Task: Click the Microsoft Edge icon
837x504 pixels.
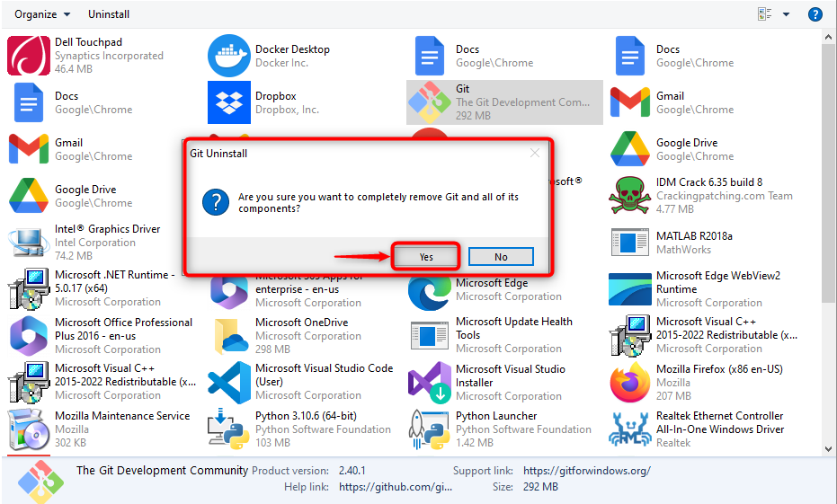Action: click(430, 289)
